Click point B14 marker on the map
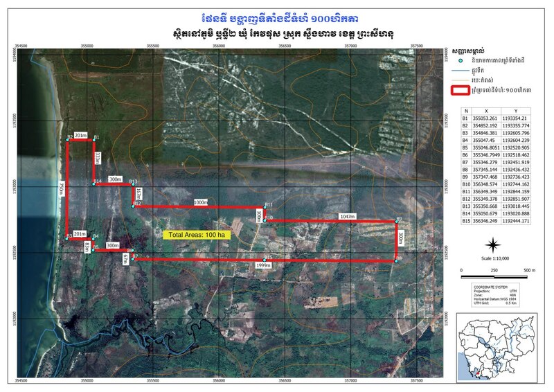Image resolution: width=554 pixels, height=392 pixels. (x=93, y=184)
